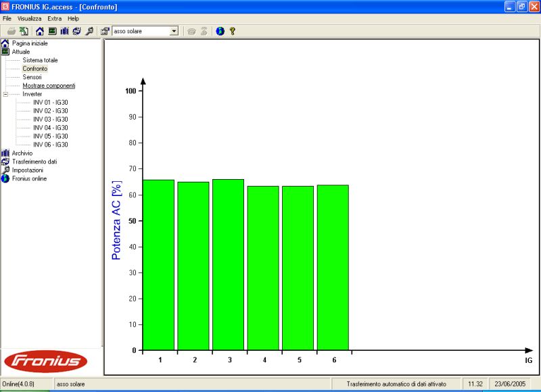Select INV 04 - IG30 inverter
The width and height of the screenshot is (541, 392).
(x=50, y=128)
